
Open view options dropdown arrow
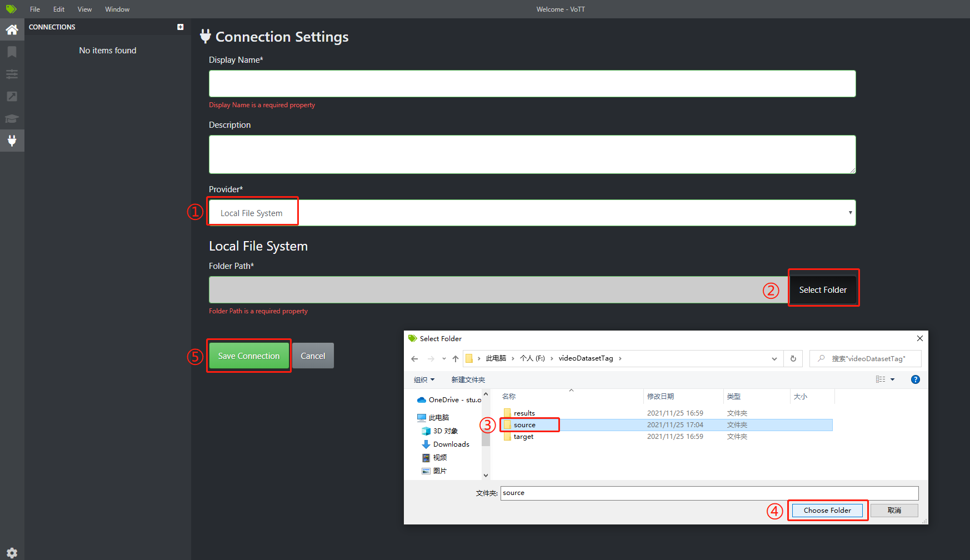pyautogui.click(x=893, y=379)
